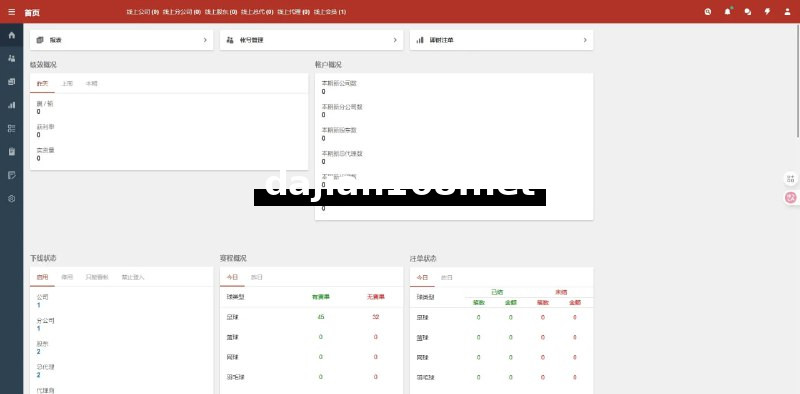800x394 pixels.
Task: Select 禁止登入 tab in 下线状态
Action: (x=133, y=277)
